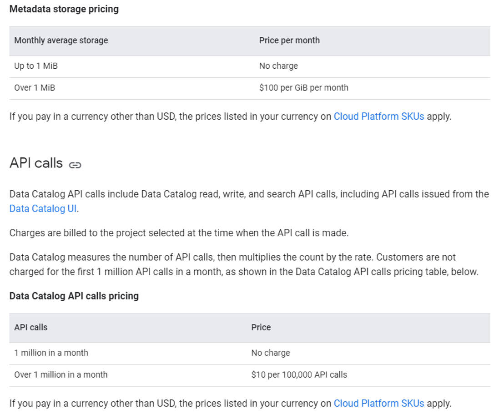Select the Price per month column header
Screen dimensions: 504x420
[289, 40]
